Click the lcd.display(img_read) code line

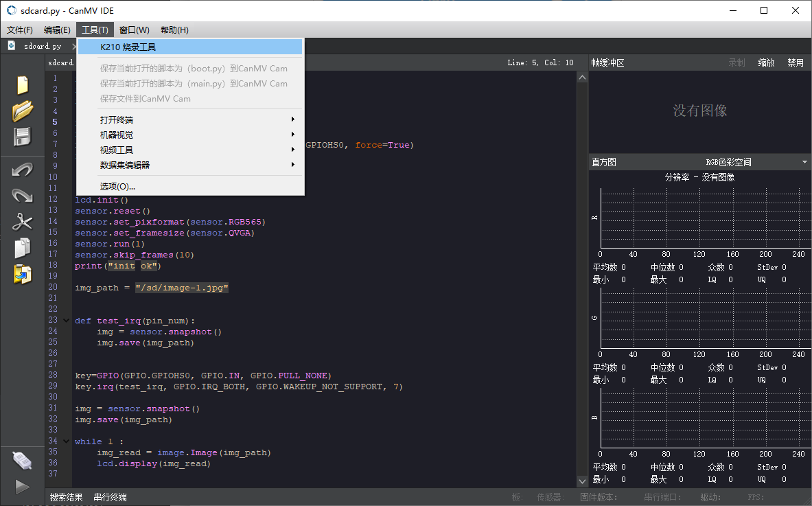click(154, 463)
